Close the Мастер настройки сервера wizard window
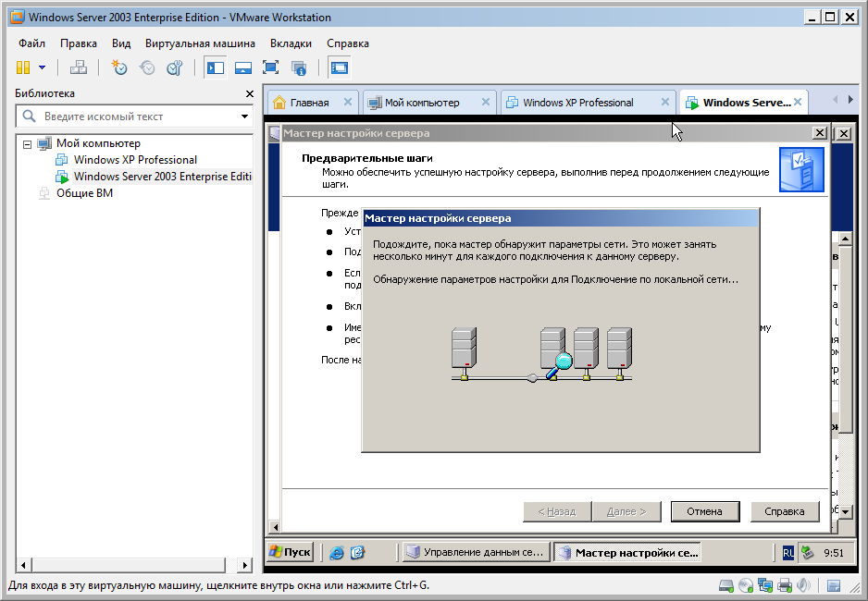This screenshot has height=601, width=868. [x=819, y=133]
